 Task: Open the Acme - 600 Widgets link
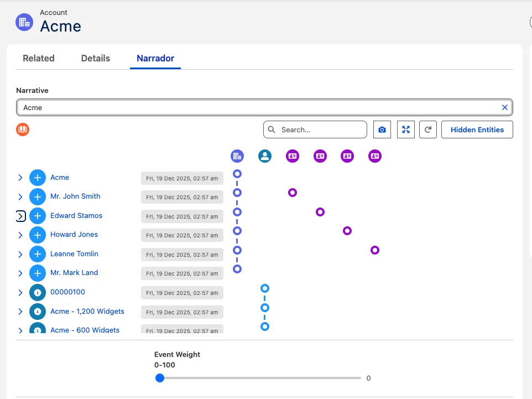(x=85, y=330)
